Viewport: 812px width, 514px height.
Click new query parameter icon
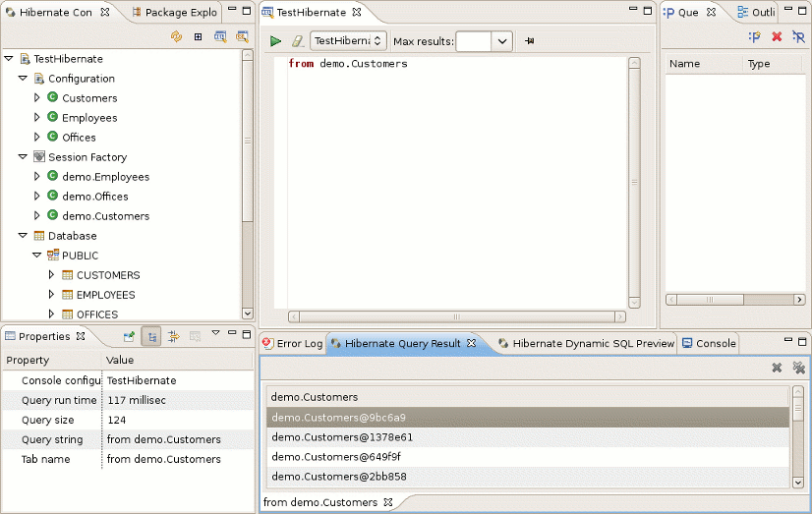[754, 36]
